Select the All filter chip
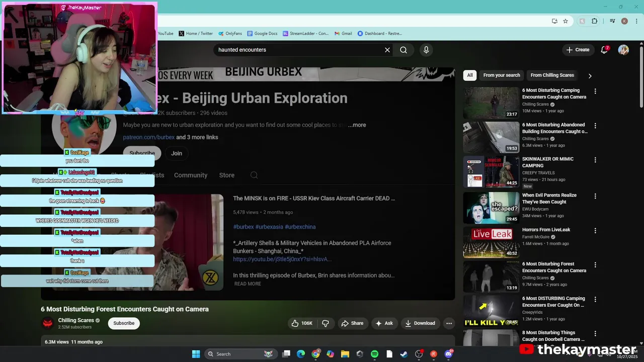The width and height of the screenshot is (644, 362). click(x=469, y=75)
